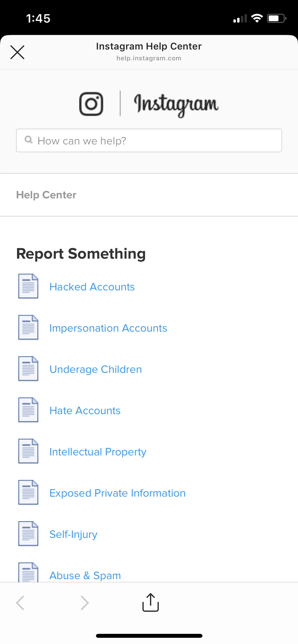The image size is (298, 644).
Task: Open the Abuse & Spam link
Action: pyautogui.click(x=85, y=575)
